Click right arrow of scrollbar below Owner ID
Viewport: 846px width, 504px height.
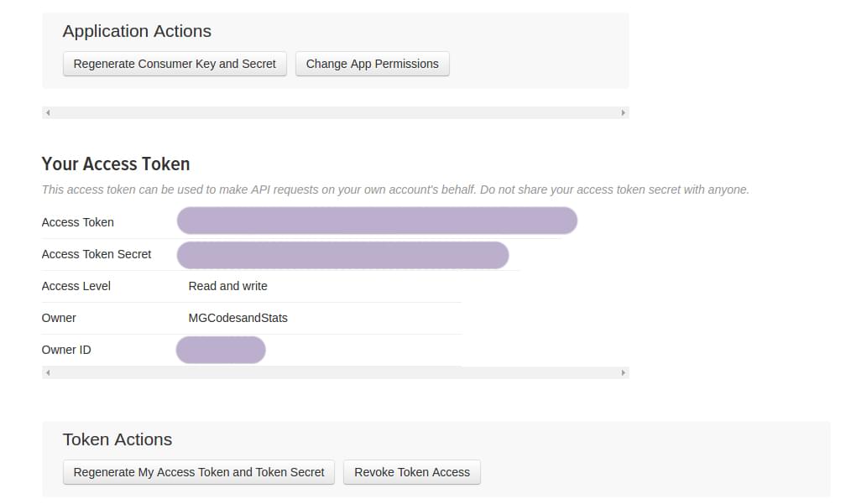623,372
